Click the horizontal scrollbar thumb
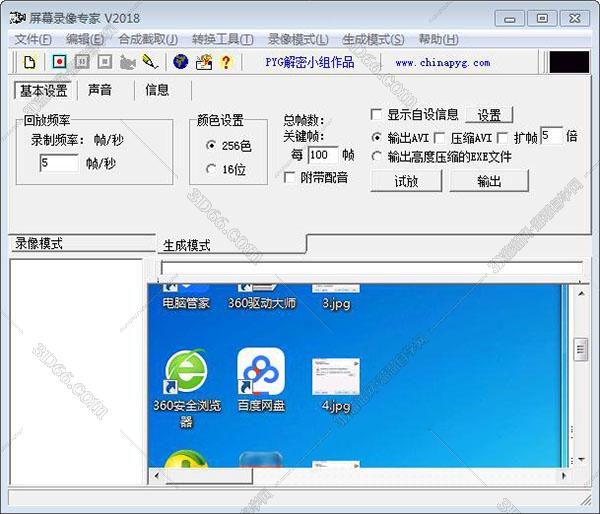 tap(209, 476)
